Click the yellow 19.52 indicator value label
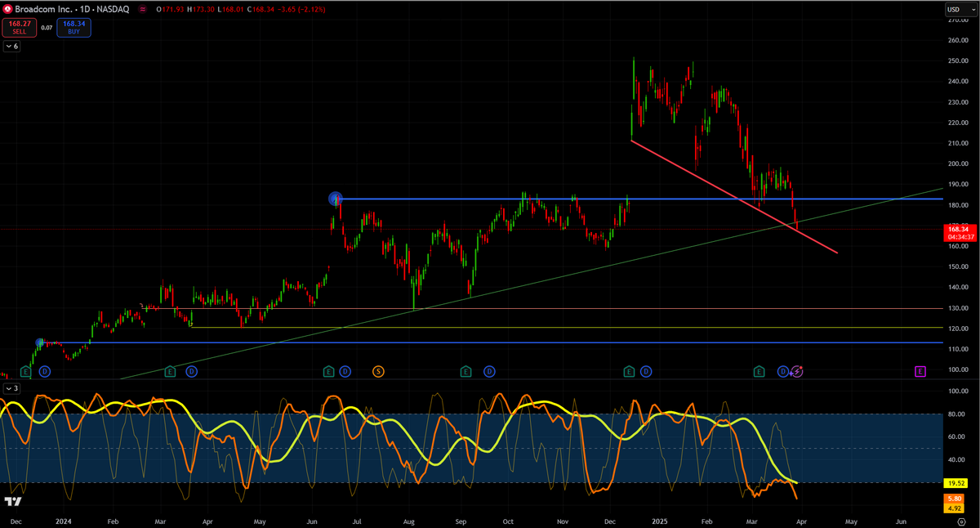Screen dimensions: 980x528 [x=955, y=484]
